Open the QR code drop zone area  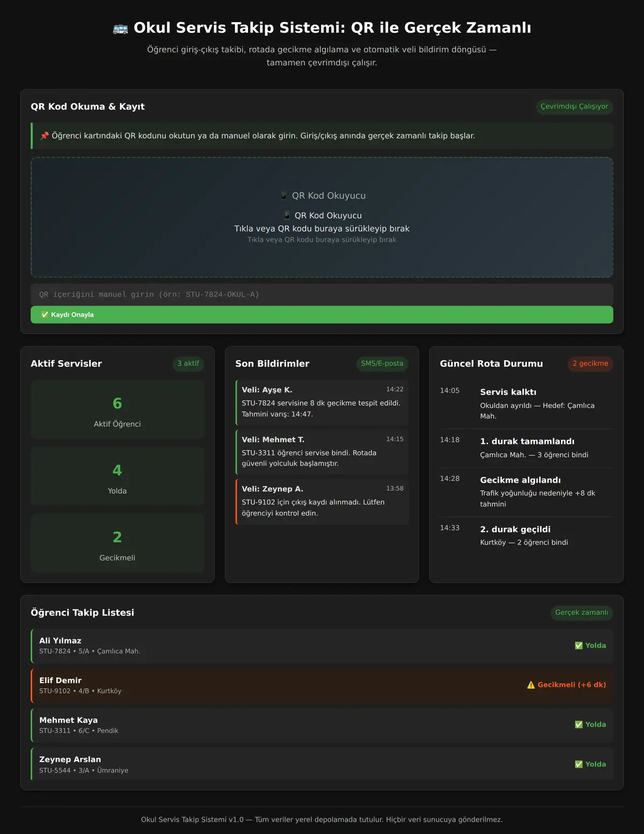[x=322, y=217]
